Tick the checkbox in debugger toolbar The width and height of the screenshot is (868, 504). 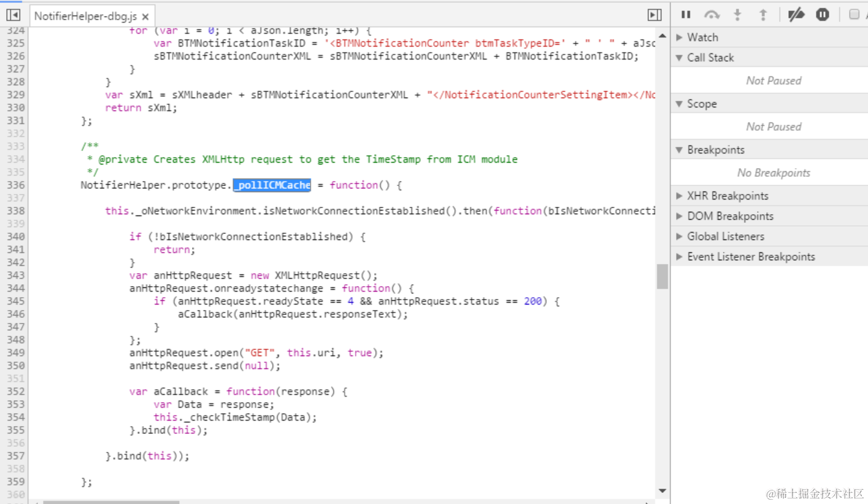click(854, 15)
